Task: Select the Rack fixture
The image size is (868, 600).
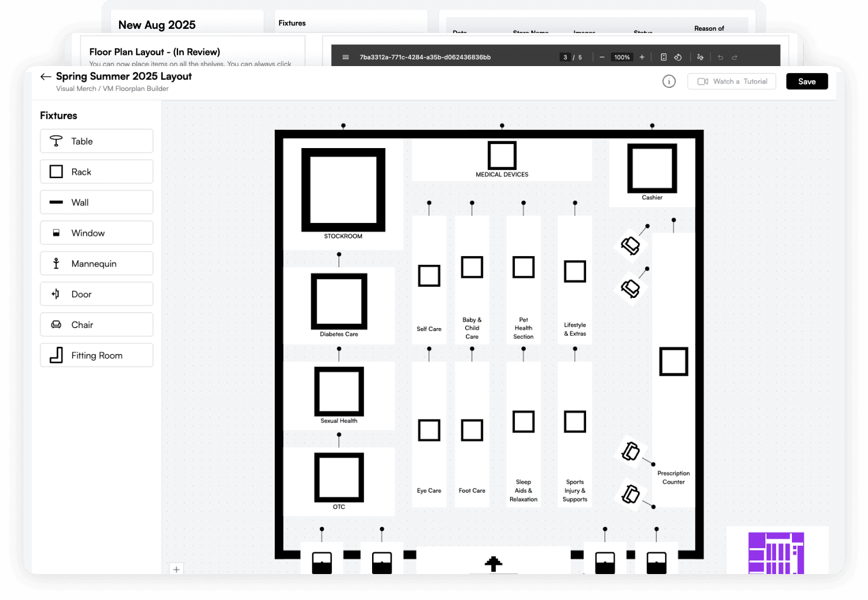Action: click(97, 172)
